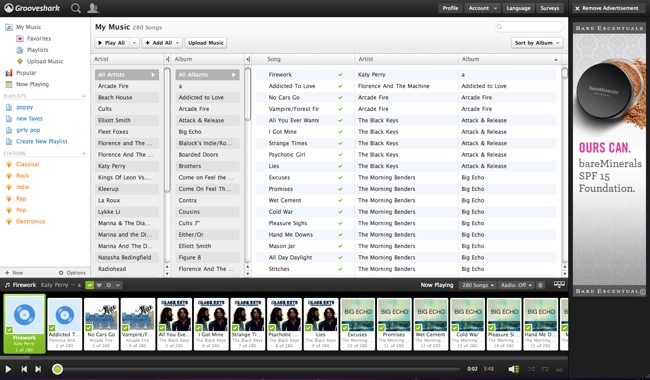This screenshot has width=650, height=380.
Task: Open the girly pop playlist
Action: (x=28, y=130)
